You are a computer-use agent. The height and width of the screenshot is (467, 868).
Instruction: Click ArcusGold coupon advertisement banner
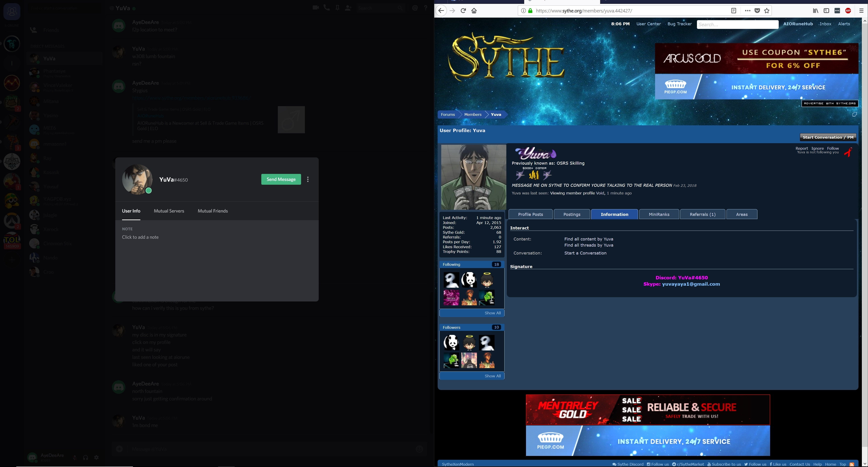[x=757, y=58]
